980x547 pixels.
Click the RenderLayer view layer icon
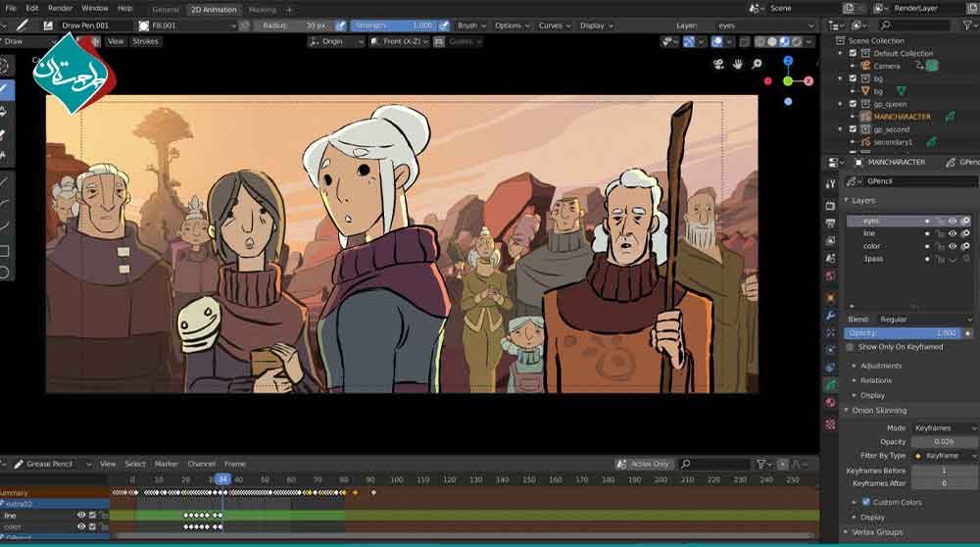pyautogui.click(x=879, y=8)
